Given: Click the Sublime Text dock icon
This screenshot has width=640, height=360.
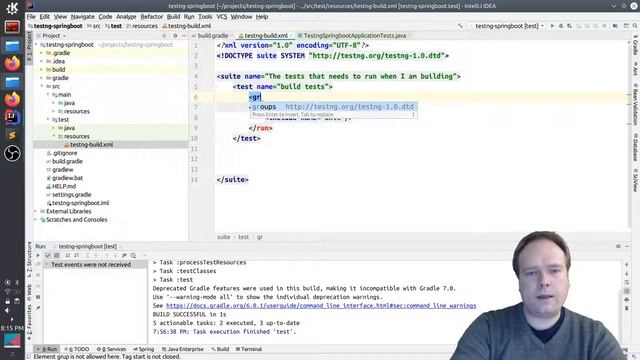Looking at the screenshot, I should point(12,135).
